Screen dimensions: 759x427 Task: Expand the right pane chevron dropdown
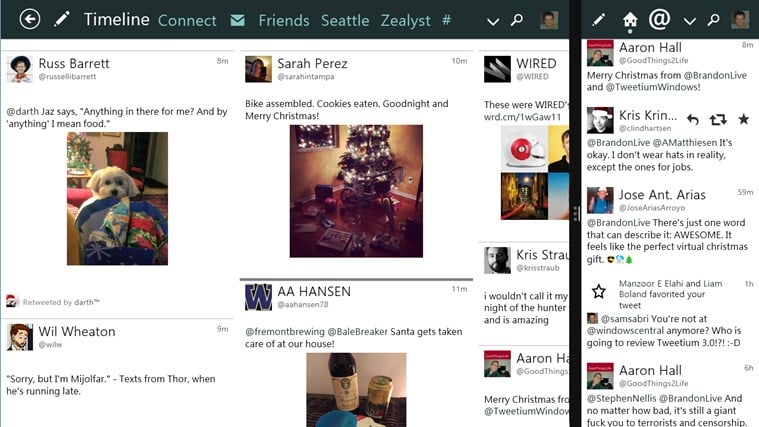(689, 21)
